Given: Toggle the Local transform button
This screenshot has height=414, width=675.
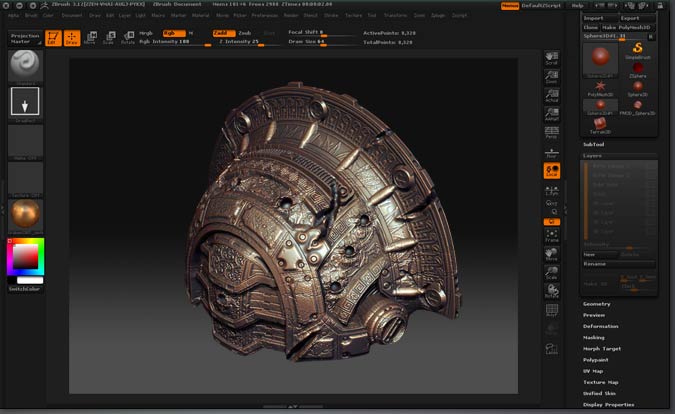Looking at the screenshot, I should pos(551,171).
